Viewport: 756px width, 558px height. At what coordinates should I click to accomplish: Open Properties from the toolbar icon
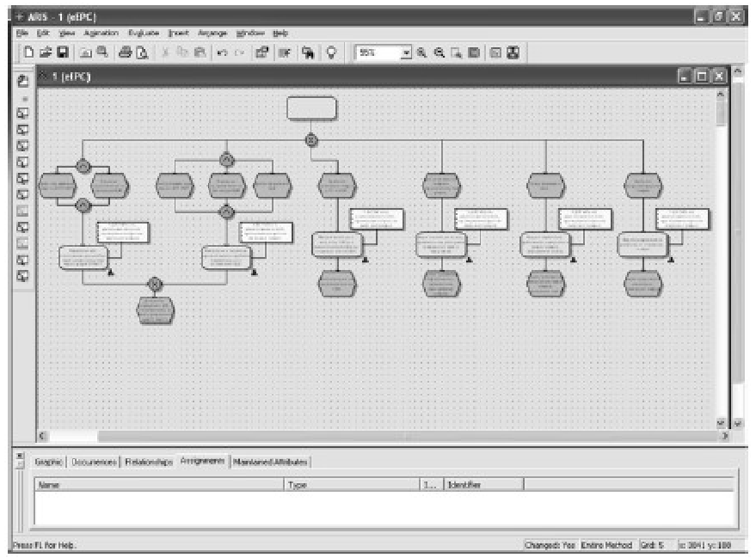pos(262,52)
